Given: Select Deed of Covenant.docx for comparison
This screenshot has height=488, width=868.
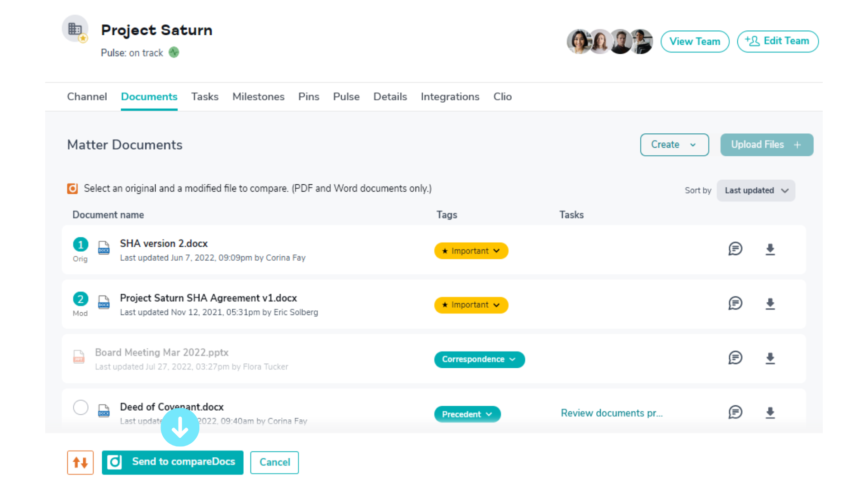Looking at the screenshot, I should [x=80, y=407].
